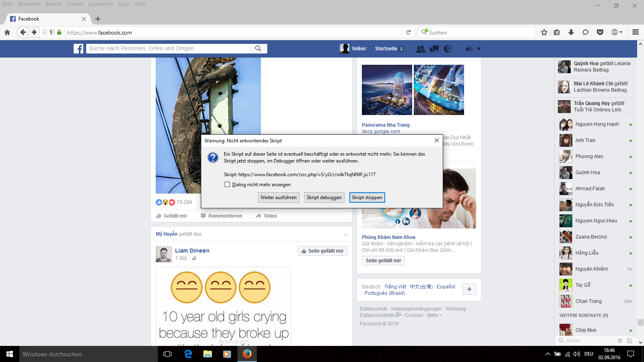Click the Windows search box in taskbar
644x362 pixels.
[x=80, y=354]
